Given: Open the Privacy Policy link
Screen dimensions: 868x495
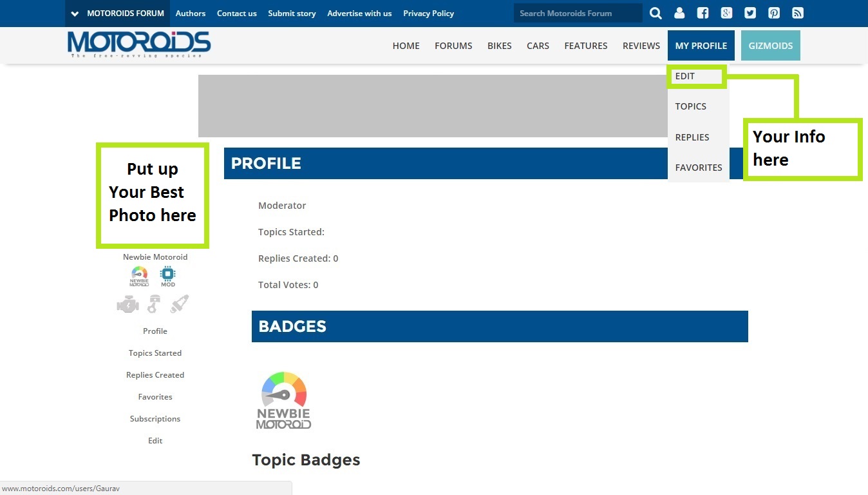Looking at the screenshot, I should [x=428, y=14].
